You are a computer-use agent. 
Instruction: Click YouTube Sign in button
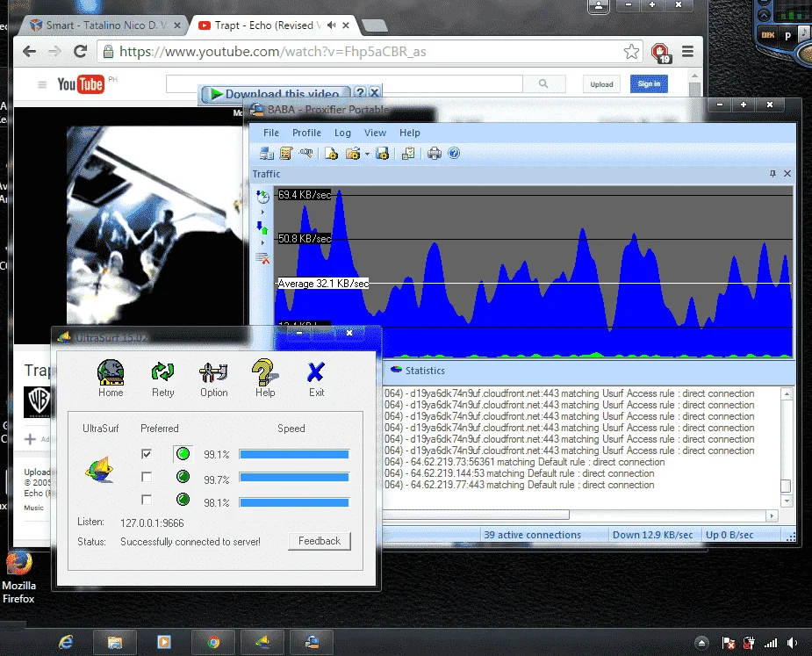point(649,83)
